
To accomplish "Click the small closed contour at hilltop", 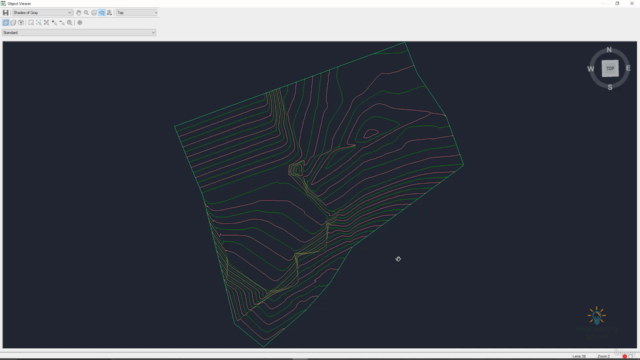I will pos(371,133).
